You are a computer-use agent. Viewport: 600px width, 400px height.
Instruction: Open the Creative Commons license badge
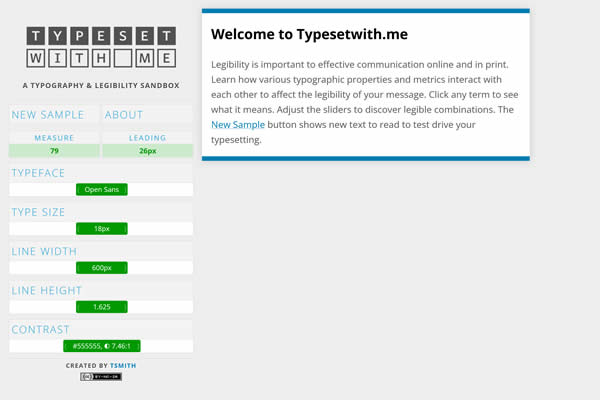[101, 377]
